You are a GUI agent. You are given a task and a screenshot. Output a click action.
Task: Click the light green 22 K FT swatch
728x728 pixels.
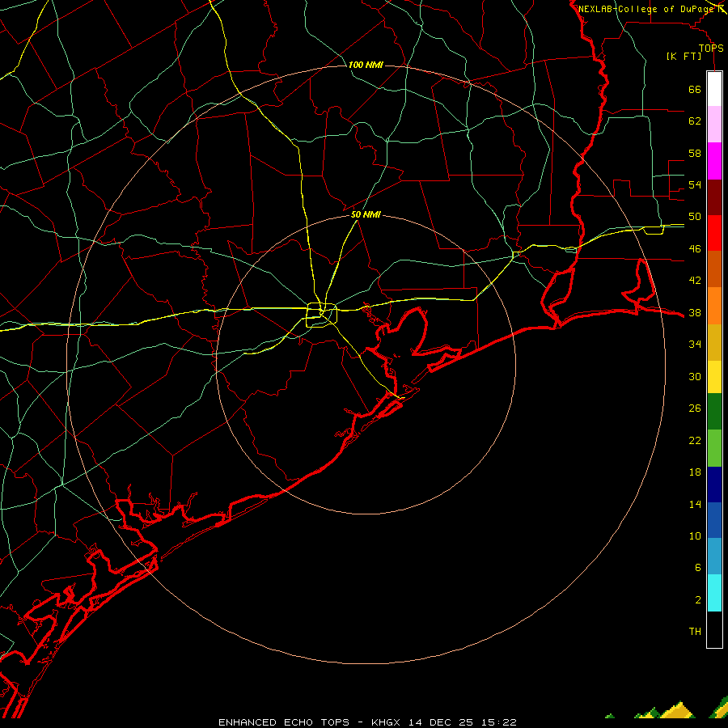[714, 448]
